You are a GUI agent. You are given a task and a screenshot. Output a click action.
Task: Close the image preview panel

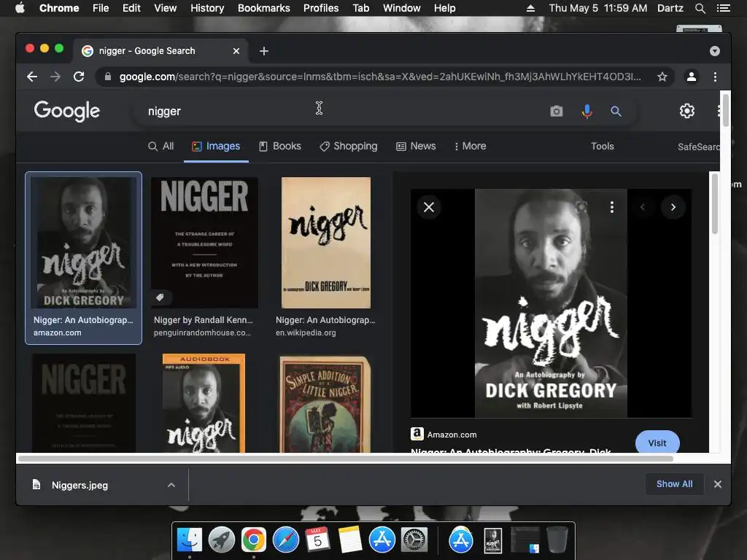pos(429,207)
